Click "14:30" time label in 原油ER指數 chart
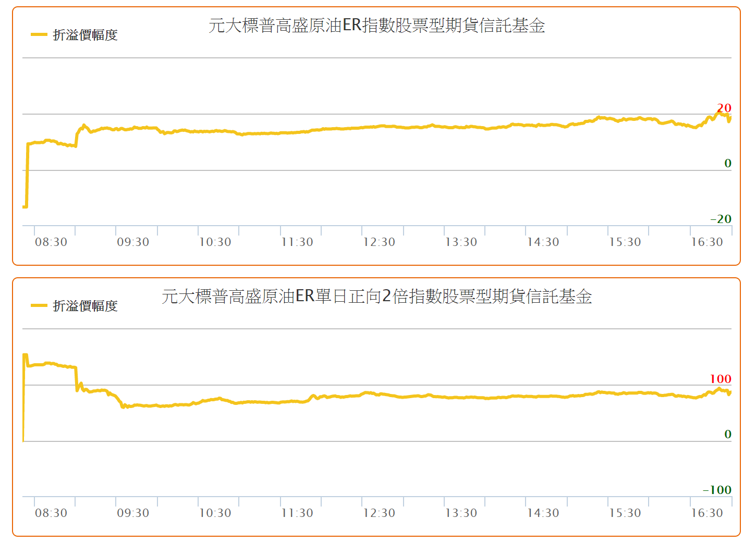The width and height of the screenshot is (756, 543). coord(543,242)
